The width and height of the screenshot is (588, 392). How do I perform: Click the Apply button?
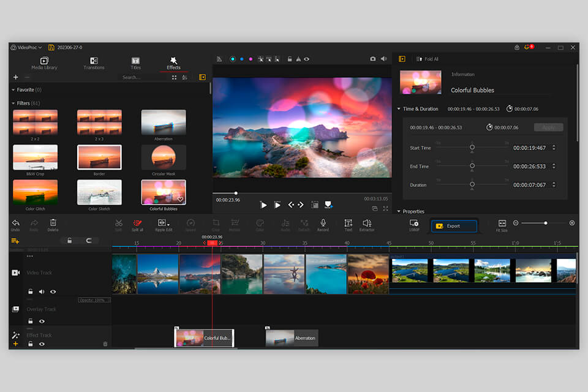548,127
